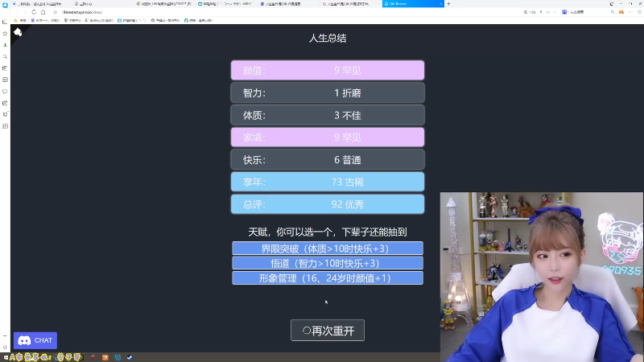644x362 pixels.
Task: Click the blue search engine icon in toolbar
Action: point(564,12)
